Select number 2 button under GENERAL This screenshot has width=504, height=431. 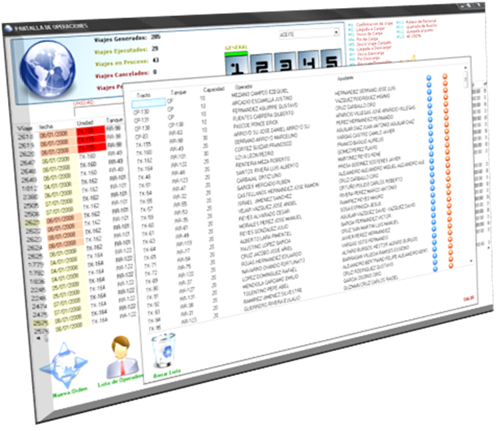(261, 63)
